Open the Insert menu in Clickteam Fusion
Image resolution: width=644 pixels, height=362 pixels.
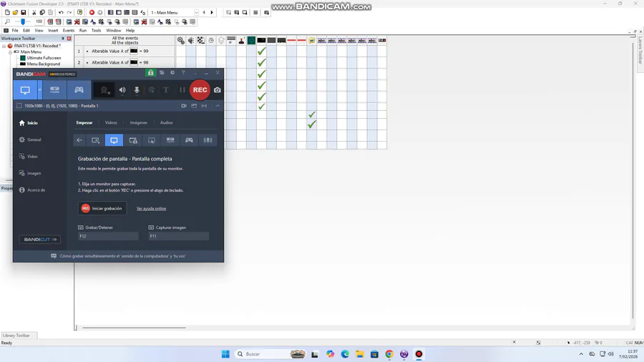[53, 30]
